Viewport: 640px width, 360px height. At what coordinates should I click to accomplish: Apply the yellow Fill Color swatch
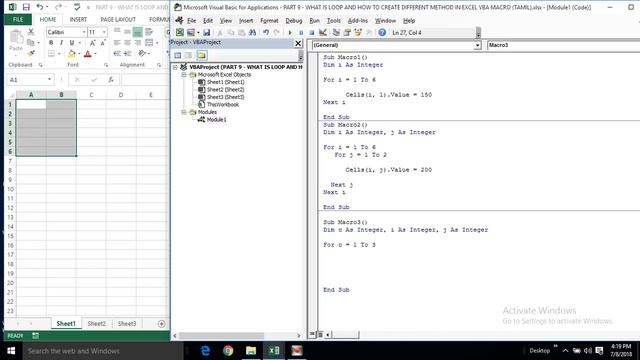coord(72,53)
